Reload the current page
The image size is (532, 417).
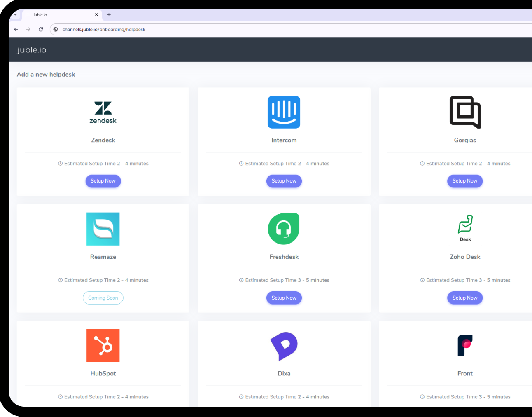pyautogui.click(x=41, y=29)
